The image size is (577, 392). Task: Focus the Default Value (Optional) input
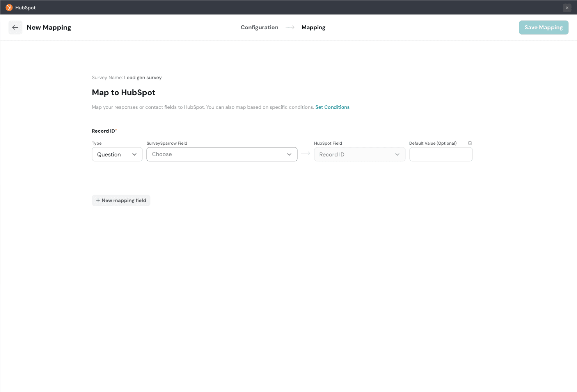coord(440,154)
